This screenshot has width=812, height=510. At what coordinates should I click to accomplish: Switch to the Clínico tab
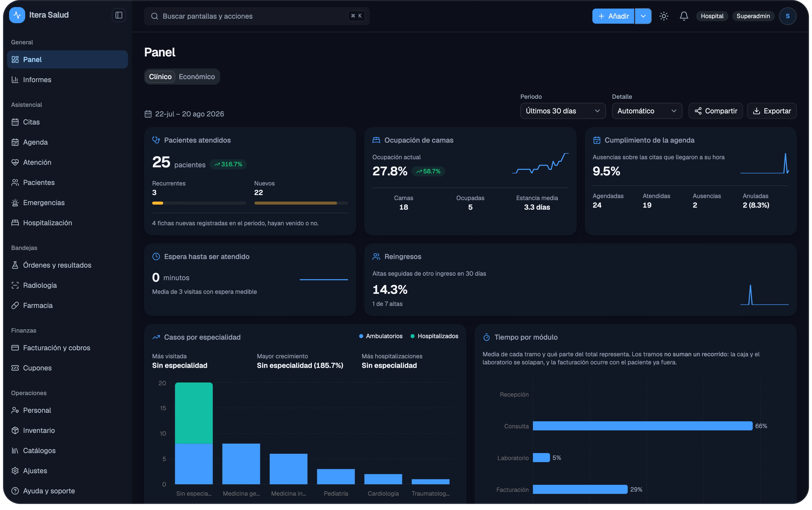[x=160, y=77]
